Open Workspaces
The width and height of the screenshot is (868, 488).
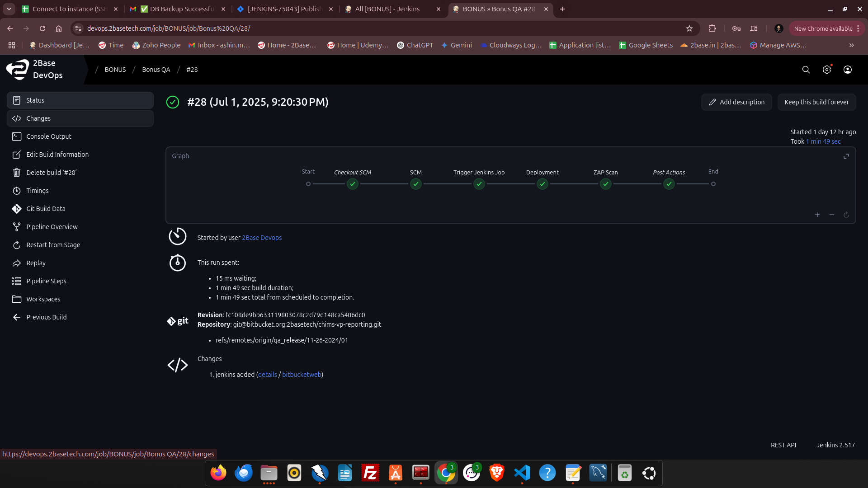pyautogui.click(x=80, y=299)
